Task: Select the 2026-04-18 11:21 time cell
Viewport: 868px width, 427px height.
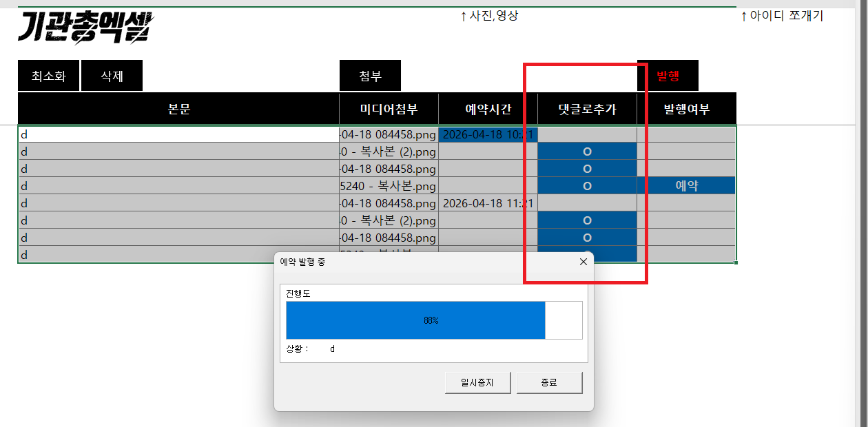Action: [488, 203]
